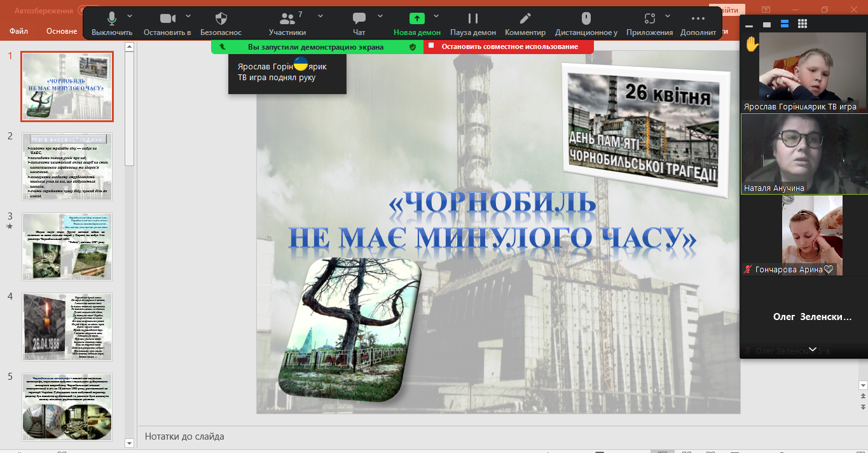Expand camera video options arrow
The width and height of the screenshot is (868, 453).
(188, 16)
